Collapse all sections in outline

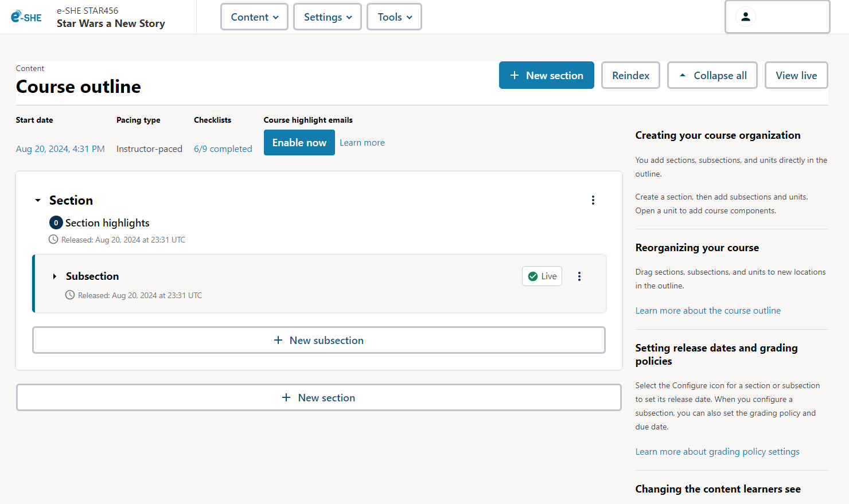pos(712,76)
